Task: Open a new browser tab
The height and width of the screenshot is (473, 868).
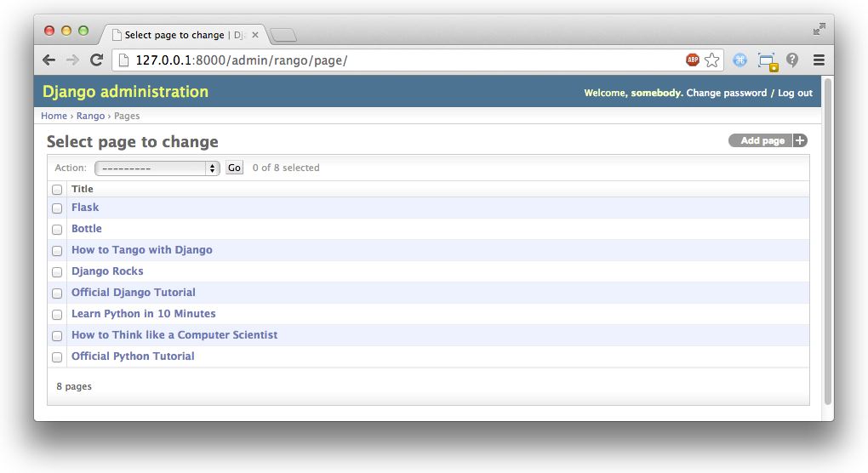Action: (x=283, y=35)
